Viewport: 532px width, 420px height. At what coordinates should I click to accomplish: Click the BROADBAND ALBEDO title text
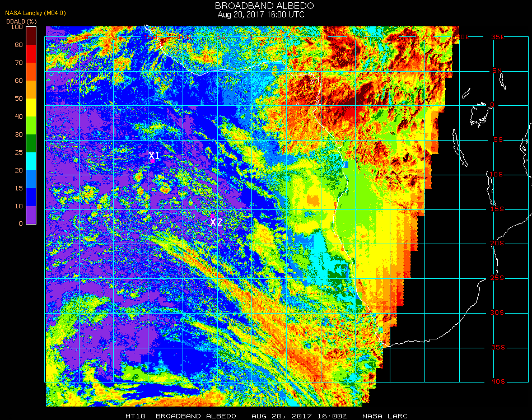[x=264, y=6]
